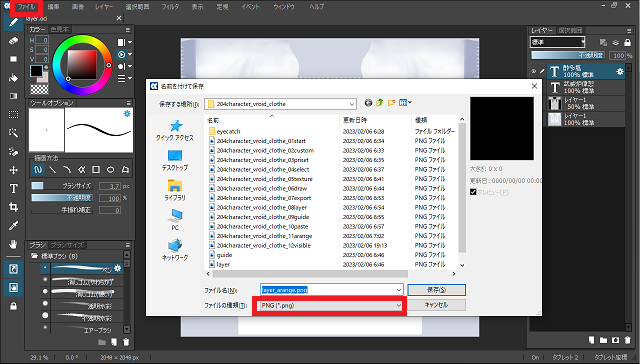The width and height of the screenshot is (640, 364).
Task: Click the black foreground color swatch
Action: 36,71
